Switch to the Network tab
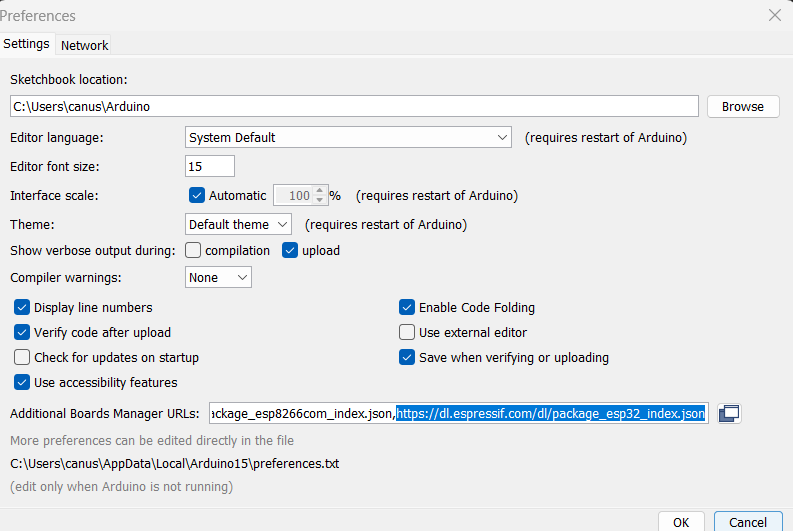The image size is (793, 531). [x=84, y=45]
